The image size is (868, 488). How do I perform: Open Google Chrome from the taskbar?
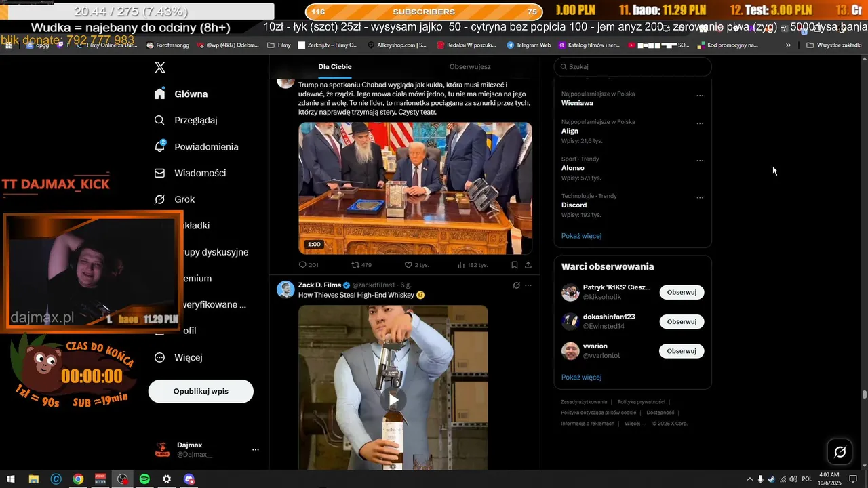[x=78, y=479]
